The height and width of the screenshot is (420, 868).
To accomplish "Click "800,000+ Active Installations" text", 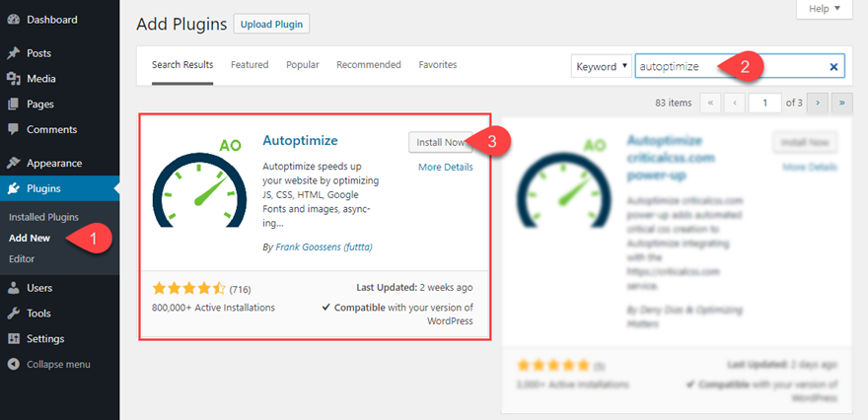I will (213, 308).
